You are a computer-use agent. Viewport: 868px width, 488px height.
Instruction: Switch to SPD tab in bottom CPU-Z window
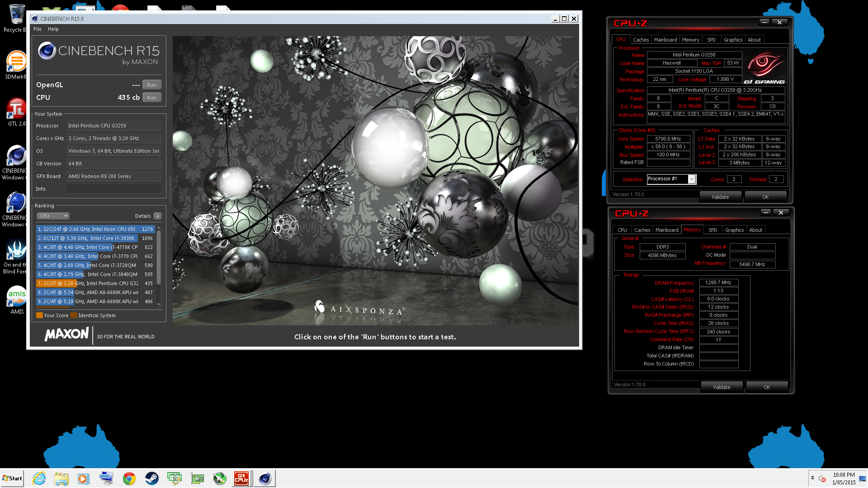[713, 230]
